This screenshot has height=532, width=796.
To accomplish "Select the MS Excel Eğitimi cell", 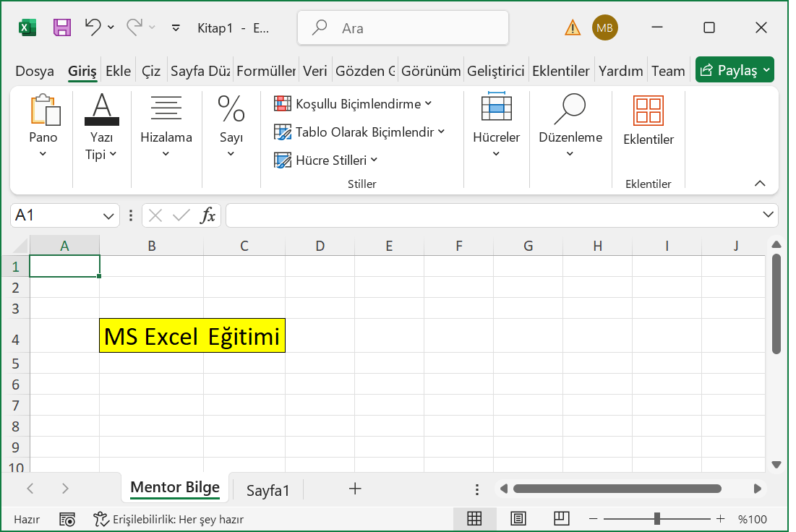I will click(192, 335).
